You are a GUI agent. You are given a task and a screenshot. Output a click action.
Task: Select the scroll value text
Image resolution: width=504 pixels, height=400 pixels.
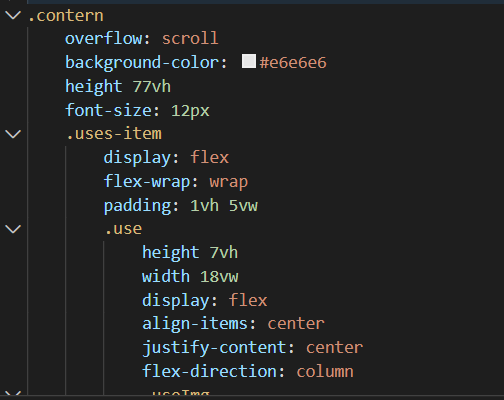(190, 38)
